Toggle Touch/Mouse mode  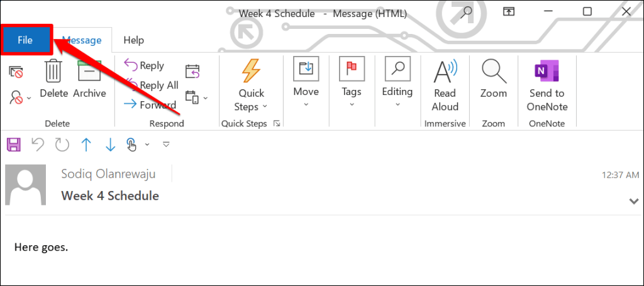(x=131, y=145)
